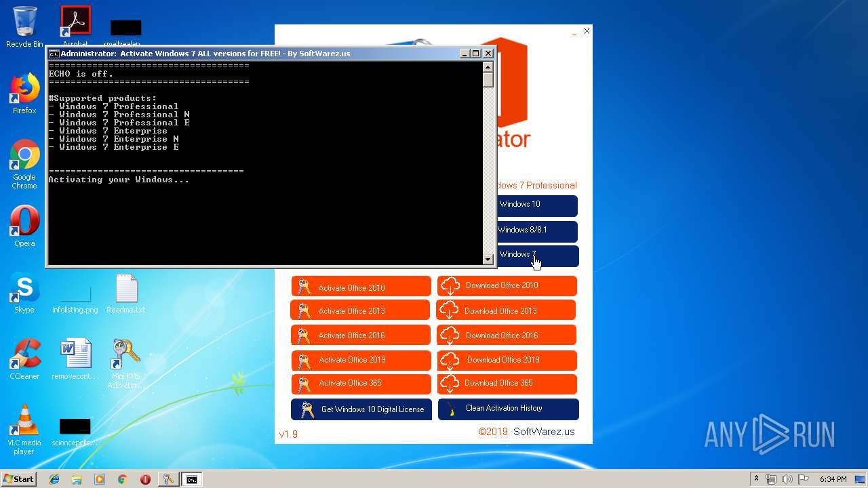The width and height of the screenshot is (868, 488).
Task: Click the console scrollbar down arrow
Action: (488, 259)
